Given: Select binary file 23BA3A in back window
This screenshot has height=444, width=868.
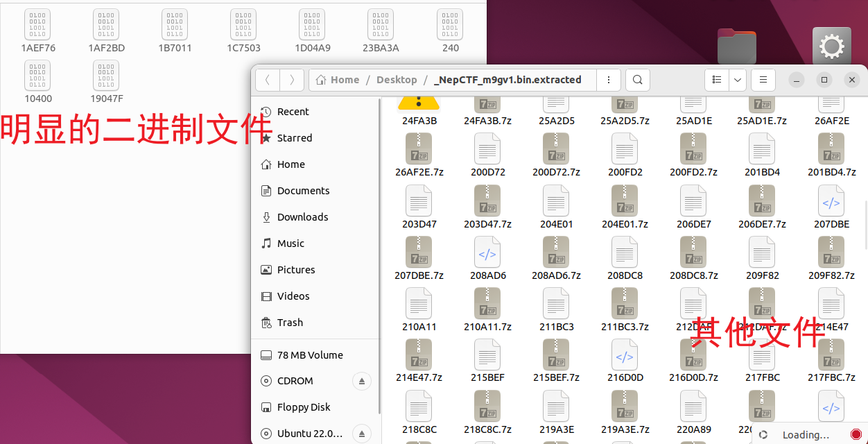Looking at the screenshot, I should point(381,31).
